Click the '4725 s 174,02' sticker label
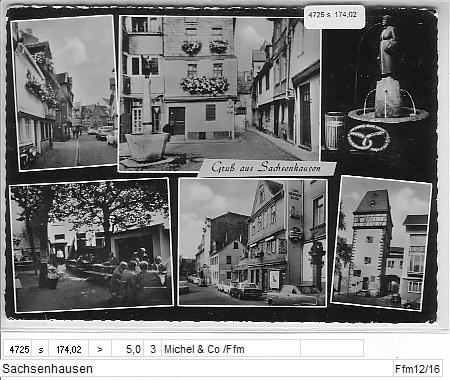The height and width of the screenshot is (380, 450). click(x=334, y=16)
